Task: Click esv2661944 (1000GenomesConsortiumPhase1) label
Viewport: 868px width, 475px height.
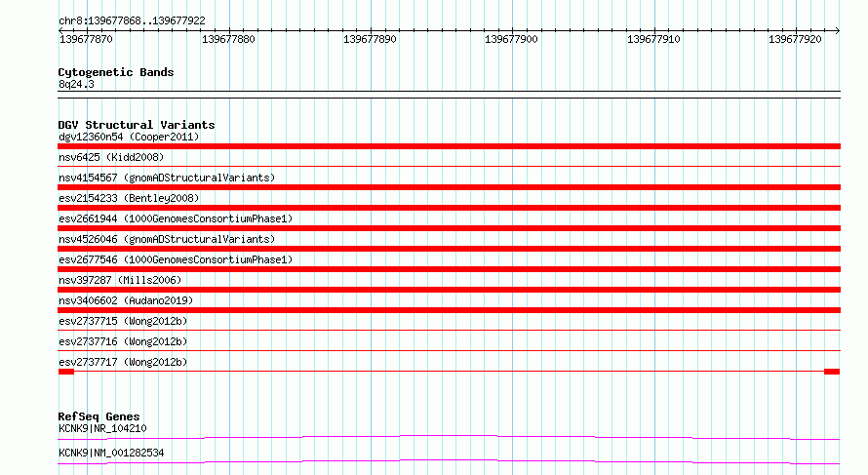Action: (x=176, y=218)
